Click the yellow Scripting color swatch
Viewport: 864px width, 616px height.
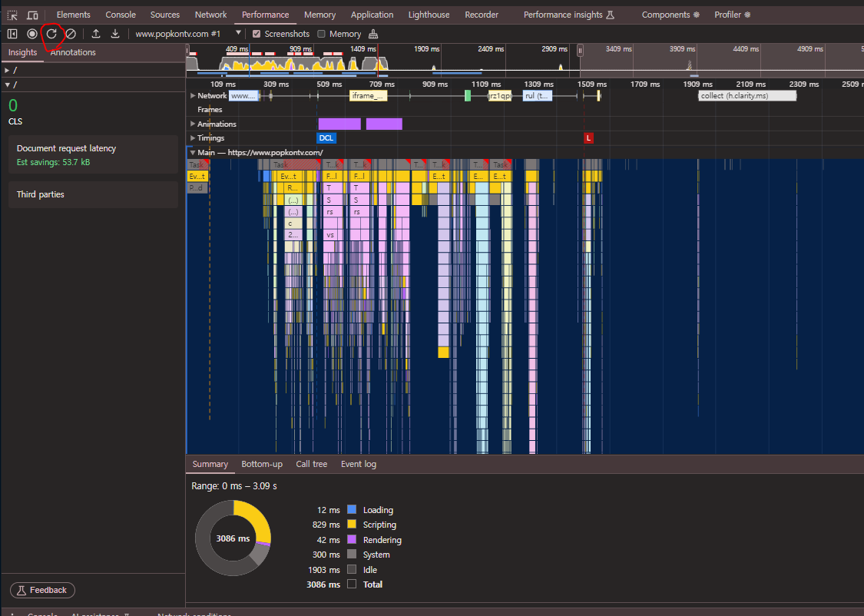coord(352,525)
